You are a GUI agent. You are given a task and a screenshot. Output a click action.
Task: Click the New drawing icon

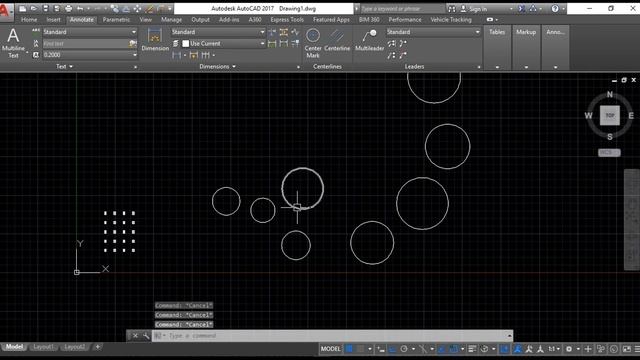point(23,8)
